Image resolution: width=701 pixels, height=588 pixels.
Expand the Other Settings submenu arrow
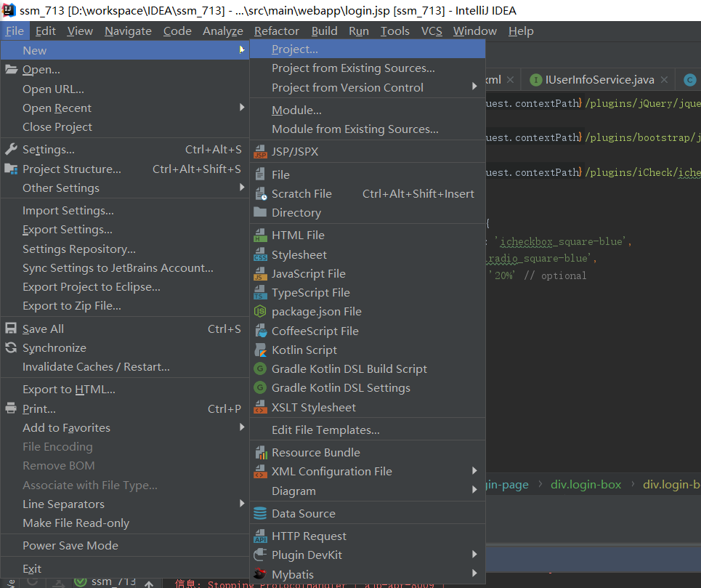(242, 188)
